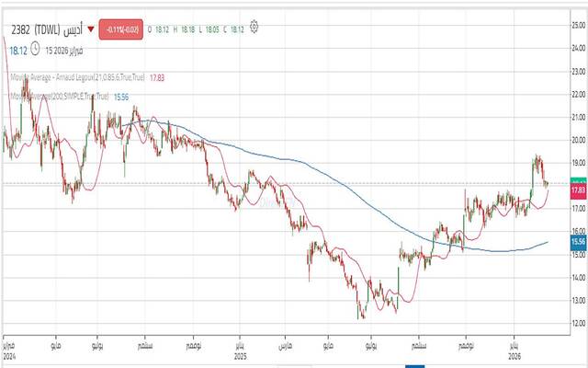This screenshot has width=588, height=368.
Task: Expand the red symbol dropdown arrow
Action: (89, 29)
